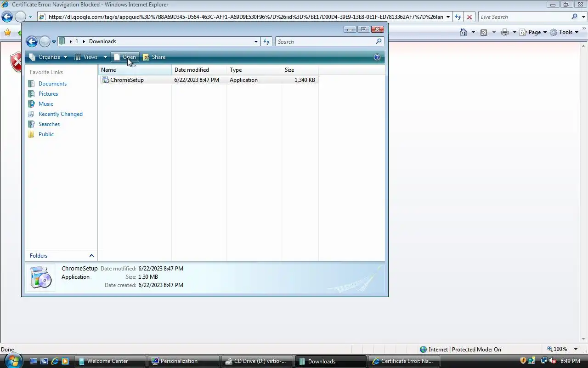
Task: Launch Internet Explorer from quick launch
Action: coord(55,362)
